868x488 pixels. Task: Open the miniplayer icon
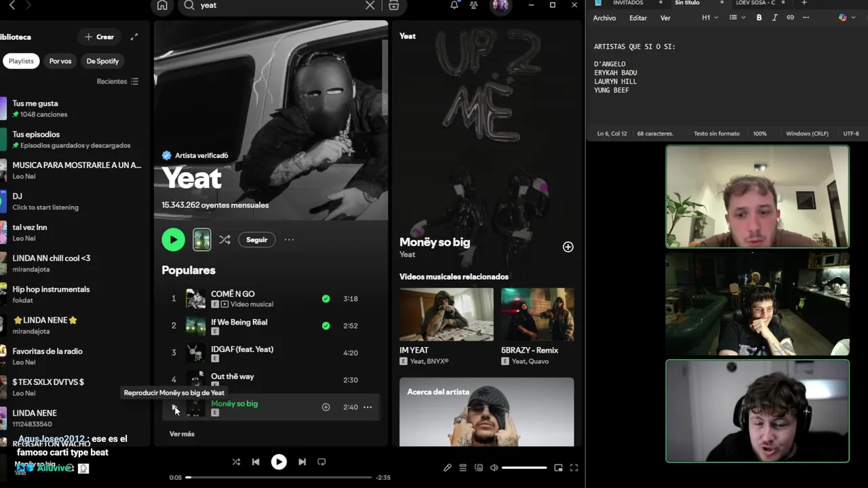tap(558, 468)
